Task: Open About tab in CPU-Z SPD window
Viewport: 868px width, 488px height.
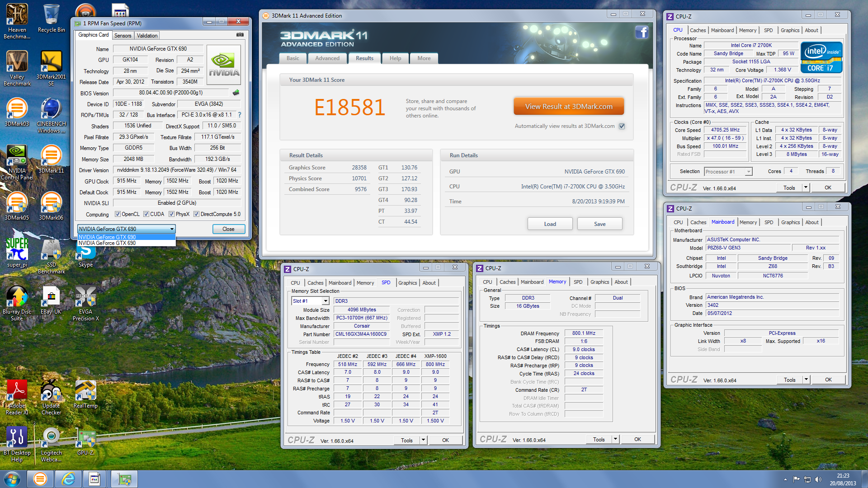Action: coord(429,283)
